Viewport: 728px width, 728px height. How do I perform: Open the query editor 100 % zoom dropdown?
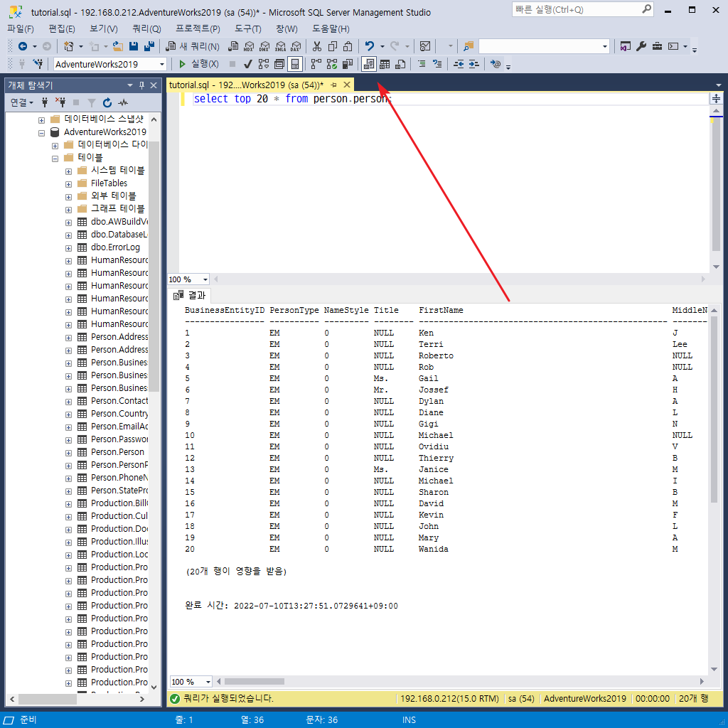pos(205,279)
